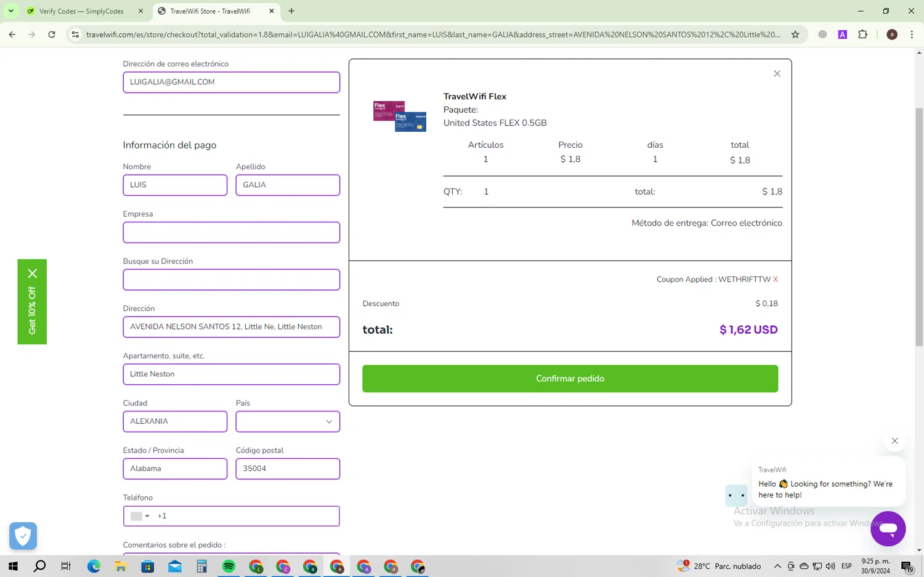Close the order summary with X
This screenshot has width=924, height=577.
coord(777,74)
